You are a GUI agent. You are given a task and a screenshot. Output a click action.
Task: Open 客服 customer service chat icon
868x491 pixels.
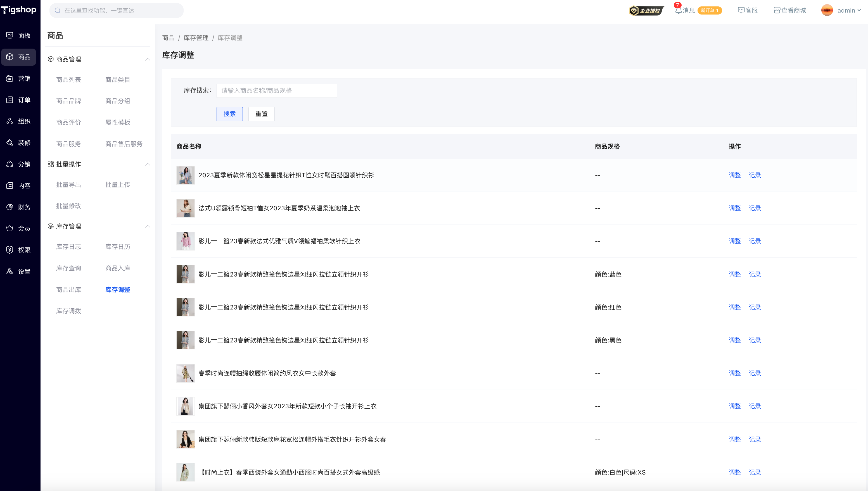click(741, 10)
